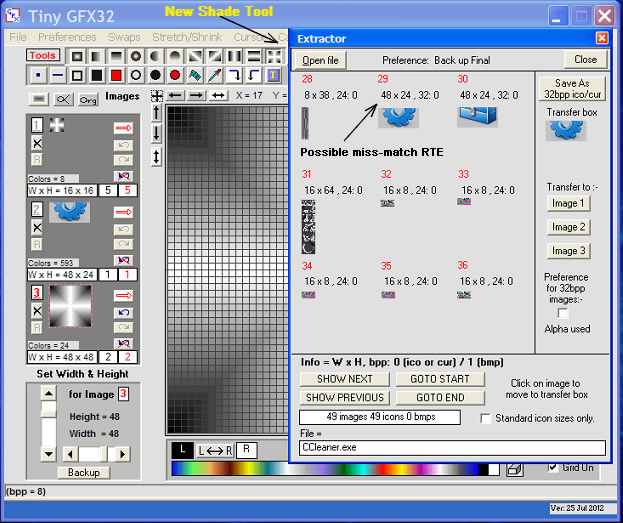This screenshot has height=523, width=623.
Task: Enable Standard icon sizes only
Action: pyautogui.click(x=486, y=418)
